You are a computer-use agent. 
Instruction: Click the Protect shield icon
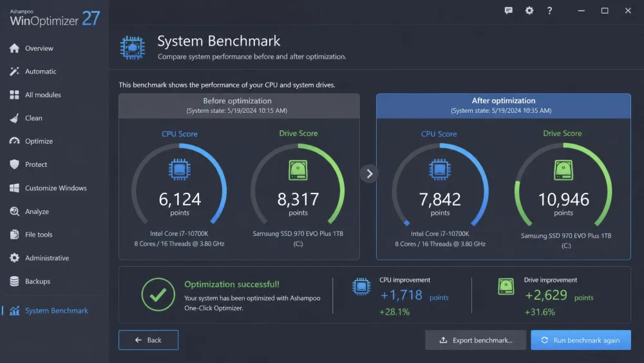[x=14, y=164]
